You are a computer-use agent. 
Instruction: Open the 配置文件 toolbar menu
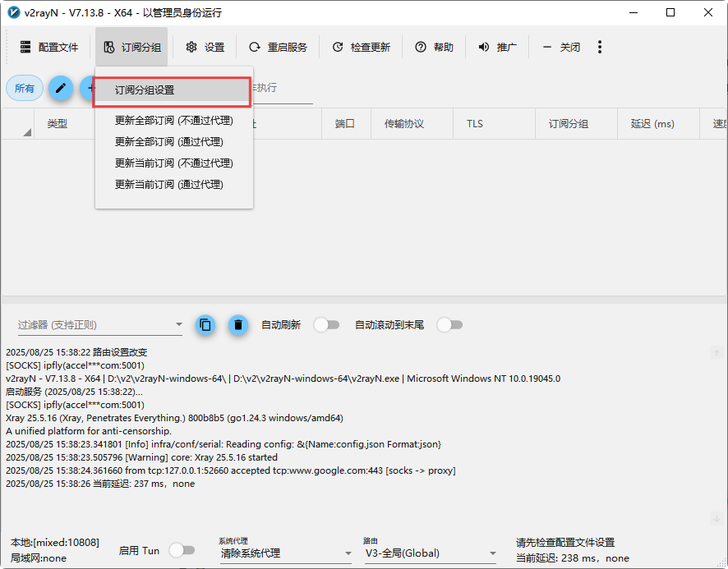(48, 48)
